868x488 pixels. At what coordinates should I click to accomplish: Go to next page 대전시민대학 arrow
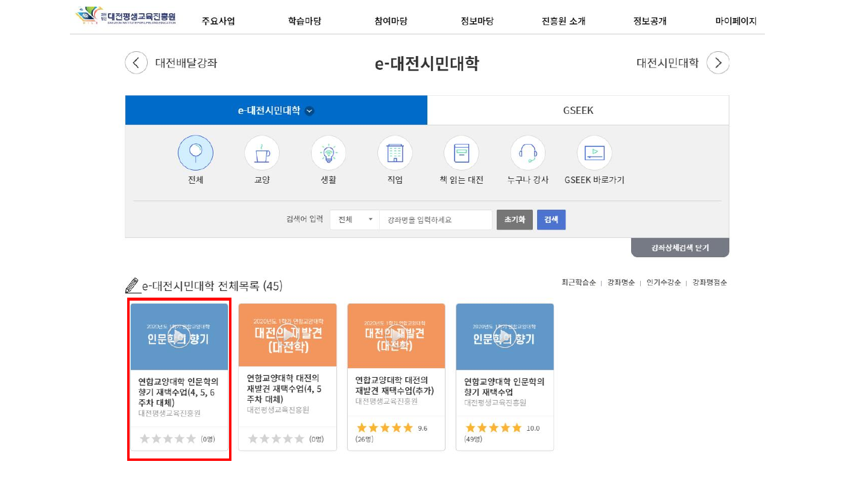tap(718, 63)
